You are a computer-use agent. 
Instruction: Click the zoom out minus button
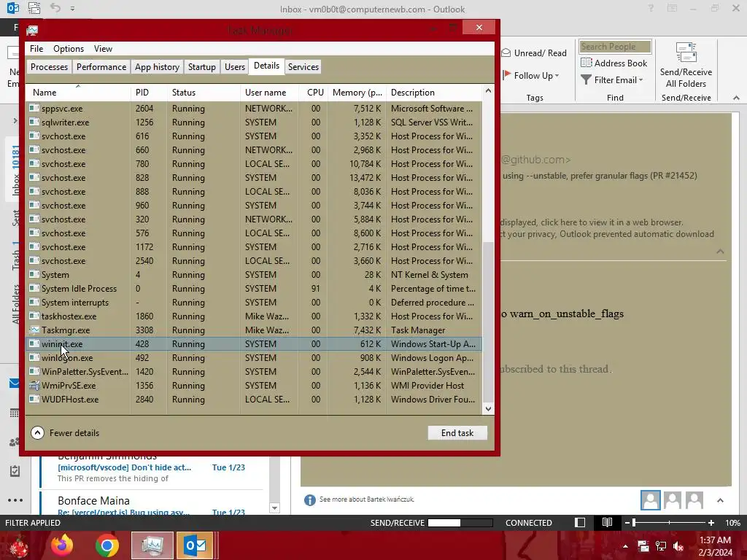(627, 522)
